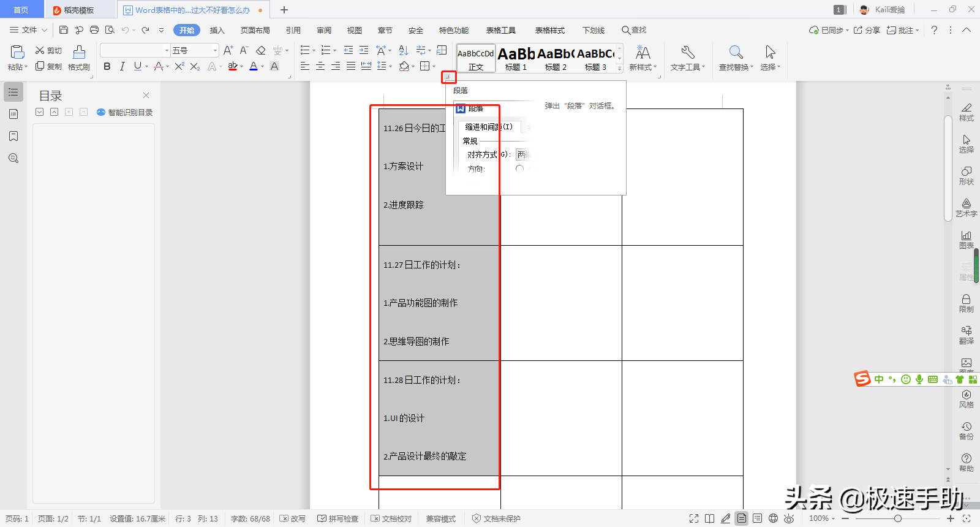Toggle the Right alignment button
980x527 pixels.
[336, 66]
